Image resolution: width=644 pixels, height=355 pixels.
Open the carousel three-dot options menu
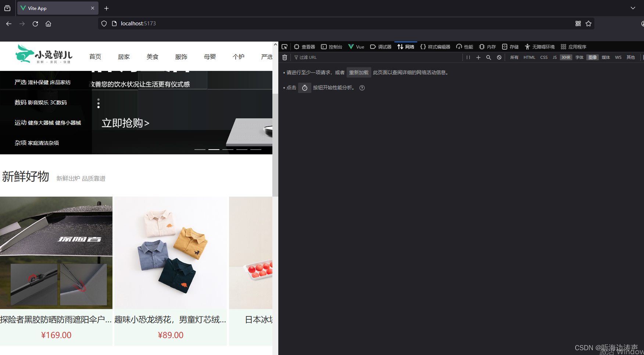[98, 103]
